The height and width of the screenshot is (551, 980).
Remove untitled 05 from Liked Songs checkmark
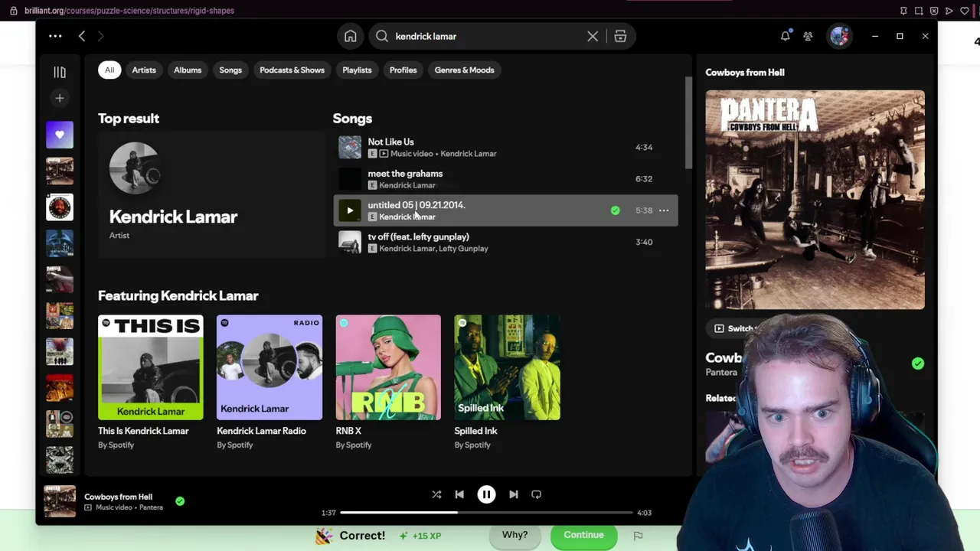(615, 210)
